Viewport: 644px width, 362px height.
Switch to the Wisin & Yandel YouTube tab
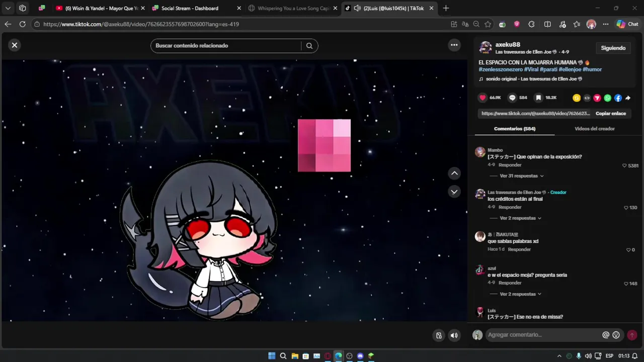(100, 8)
